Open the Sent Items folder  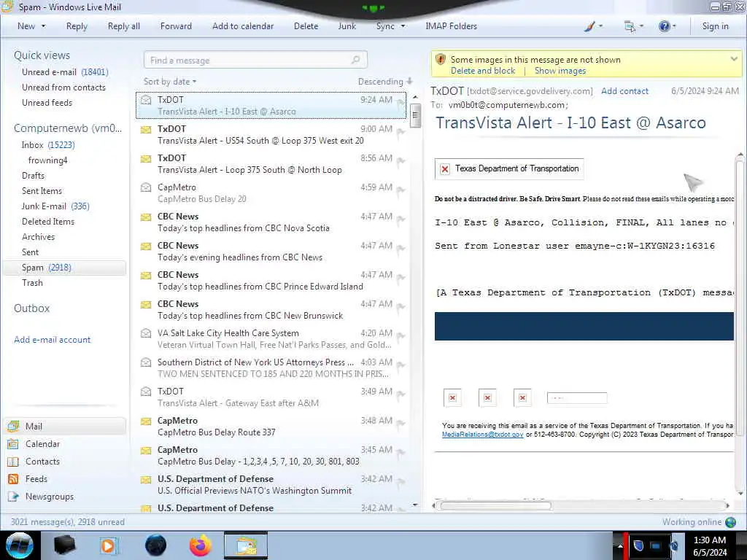(x=42, y=190)
